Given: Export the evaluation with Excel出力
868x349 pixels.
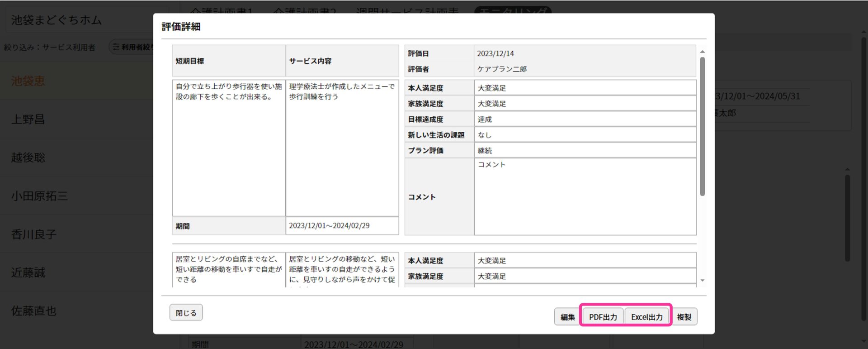Looking at the screenshot, I should [x=646, y=317].
